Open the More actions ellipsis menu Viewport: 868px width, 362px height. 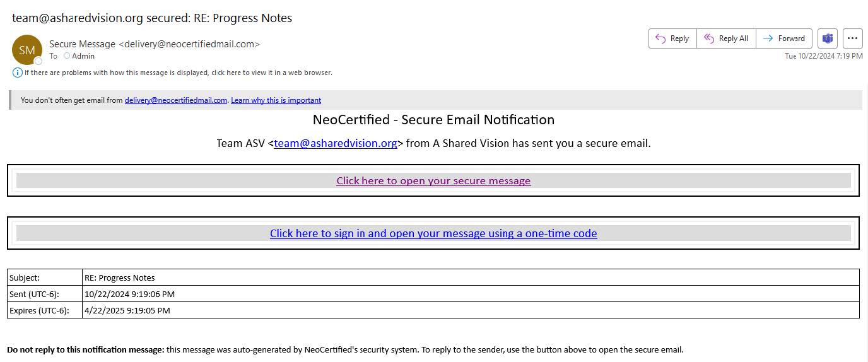(852, 38)
